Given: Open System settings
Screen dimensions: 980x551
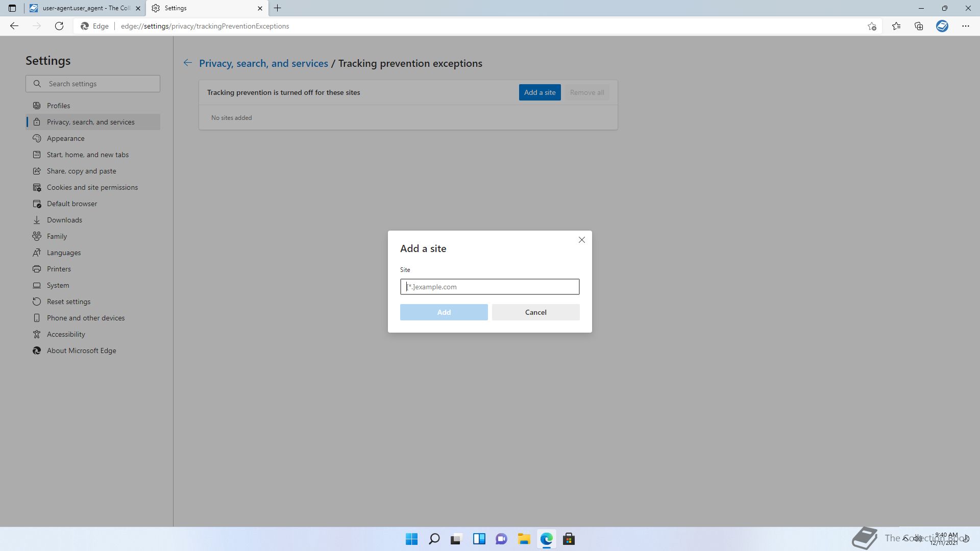Looking at the screenshot, I should (x=93, y=285).
